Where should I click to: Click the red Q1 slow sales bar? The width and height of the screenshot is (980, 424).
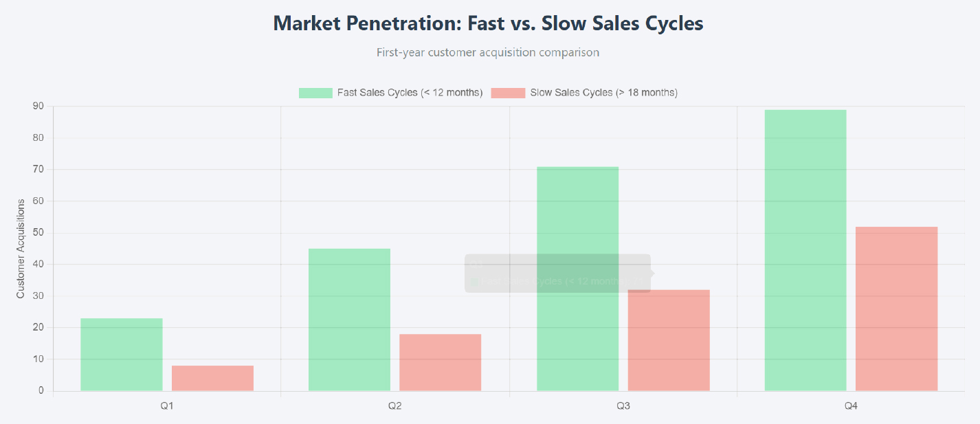click(x=212, y=378)
